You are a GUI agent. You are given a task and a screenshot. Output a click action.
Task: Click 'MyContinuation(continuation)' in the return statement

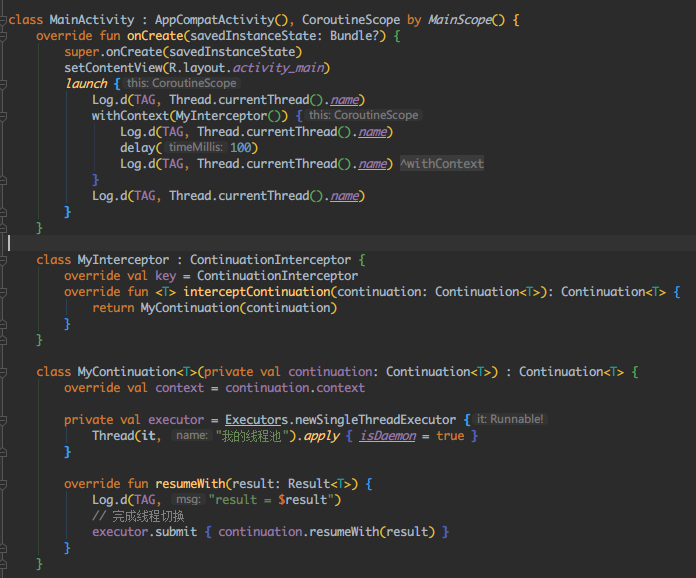tap(238, 308)
